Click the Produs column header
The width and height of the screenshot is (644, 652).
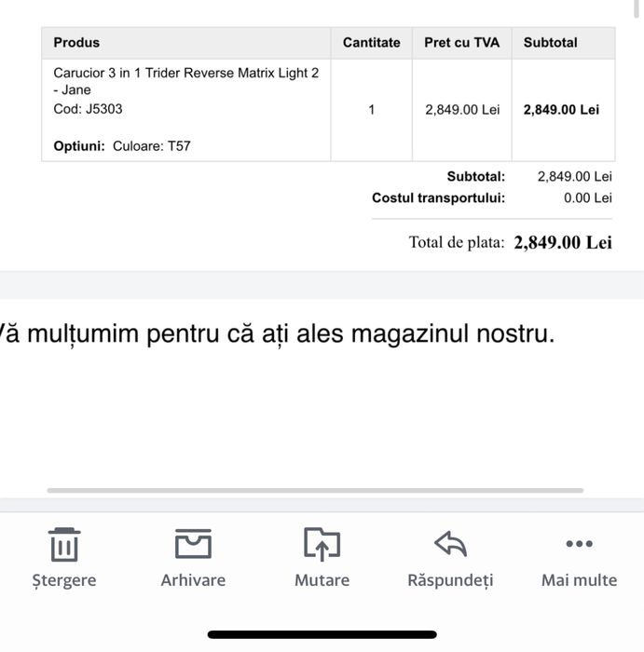(x=76, y=43)
